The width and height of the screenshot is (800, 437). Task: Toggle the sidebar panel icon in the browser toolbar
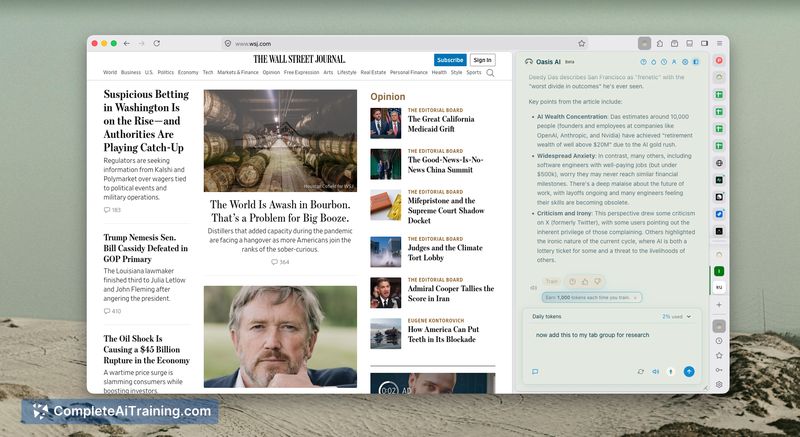tap(704, 44)
